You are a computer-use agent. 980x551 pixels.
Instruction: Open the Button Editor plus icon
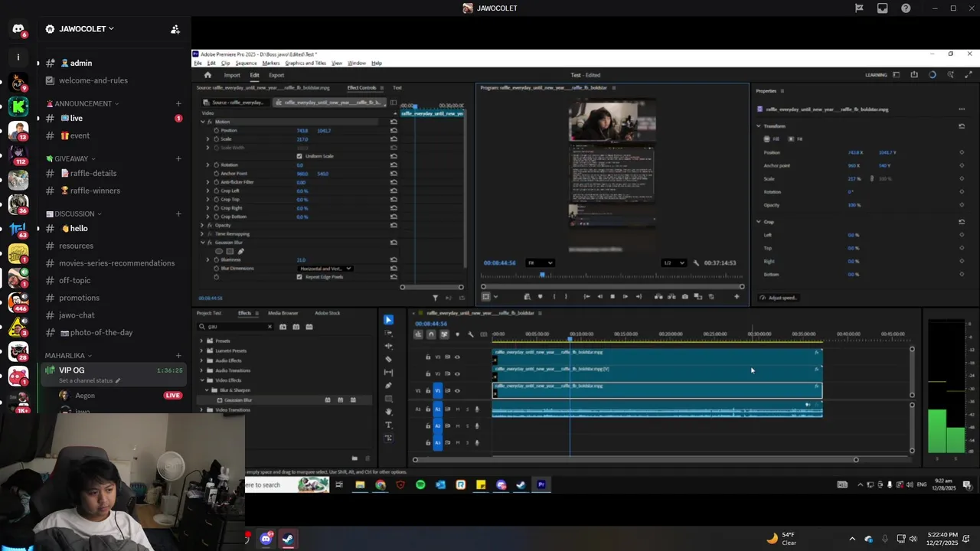pyautogui.click(x=737, y=296)
